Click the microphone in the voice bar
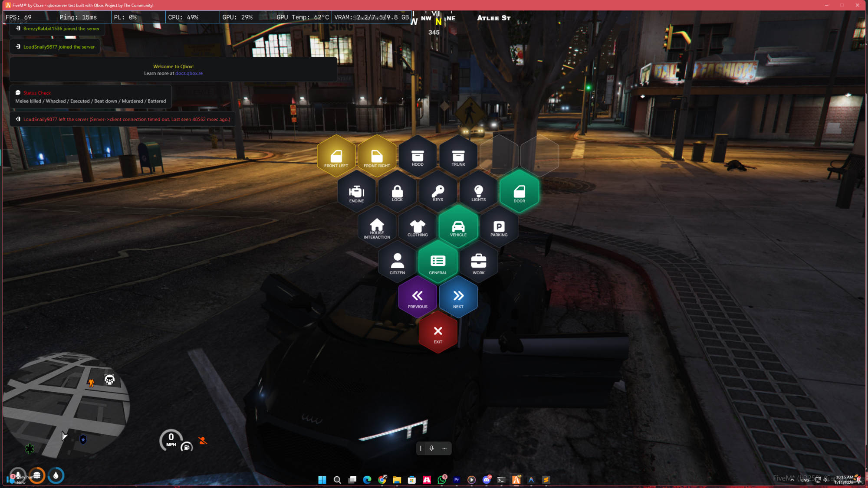The width and height of the screenshot is (868, 488). (x=431, y=448)
